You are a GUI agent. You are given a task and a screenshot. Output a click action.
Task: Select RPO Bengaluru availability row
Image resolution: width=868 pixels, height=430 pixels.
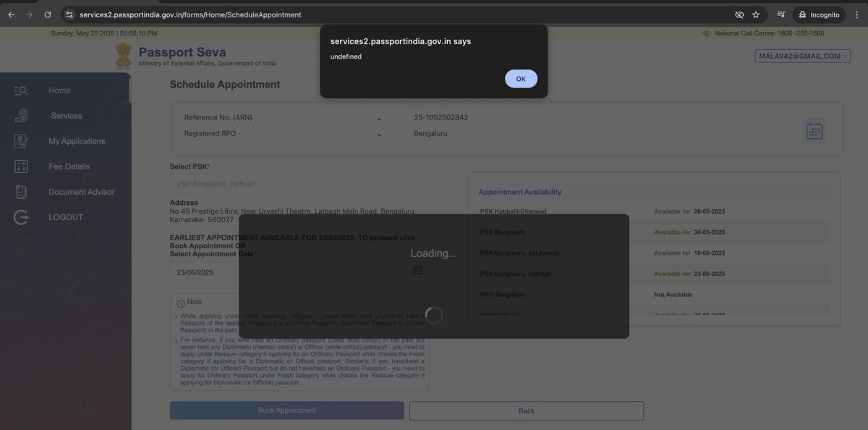point(654,295)
